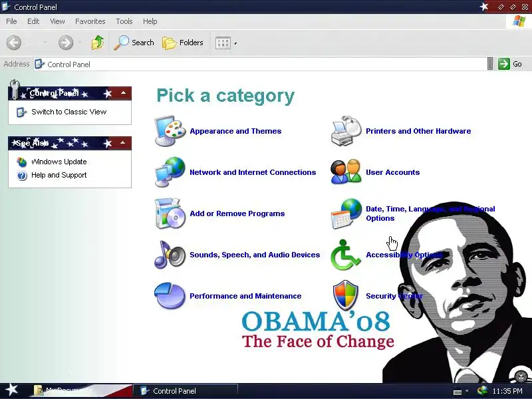Open the Tools menu
Image resolution: width=532 pixels, height=399 pixels.
pyautogui.click(x=124, y=21)
